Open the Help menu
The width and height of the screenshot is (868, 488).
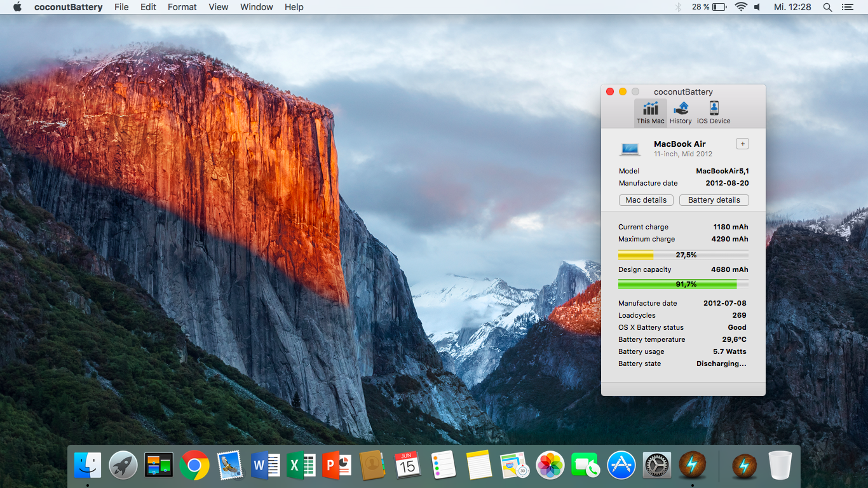(294, 7)
